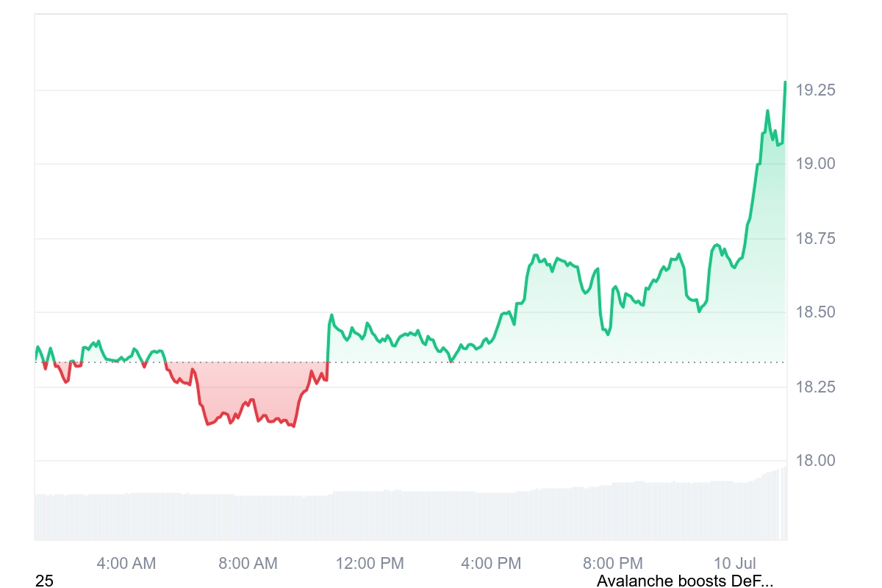Click the 18.50 price axis label
Viewport: 882px width, 588px height.
[x=816, y=312]
